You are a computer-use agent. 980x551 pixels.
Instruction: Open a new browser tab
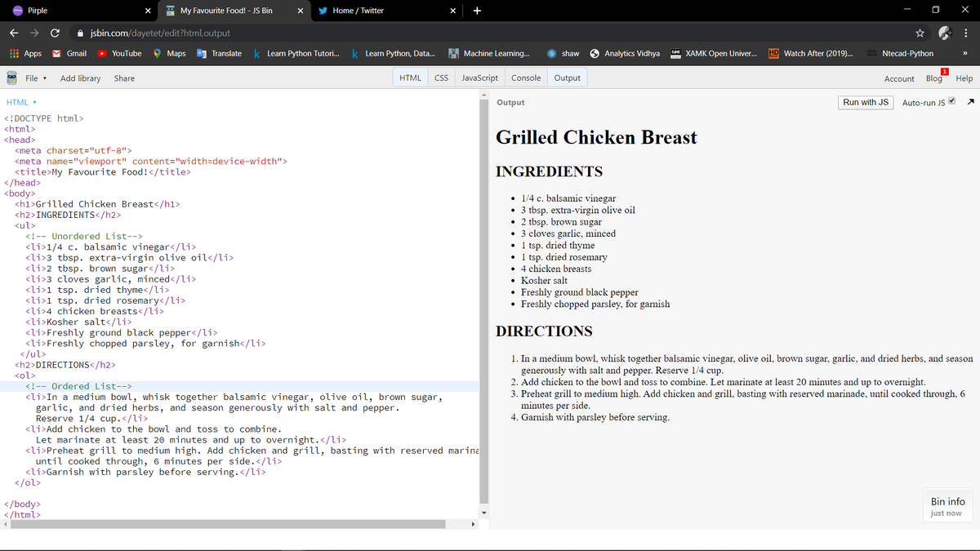[x=477, y=11]
